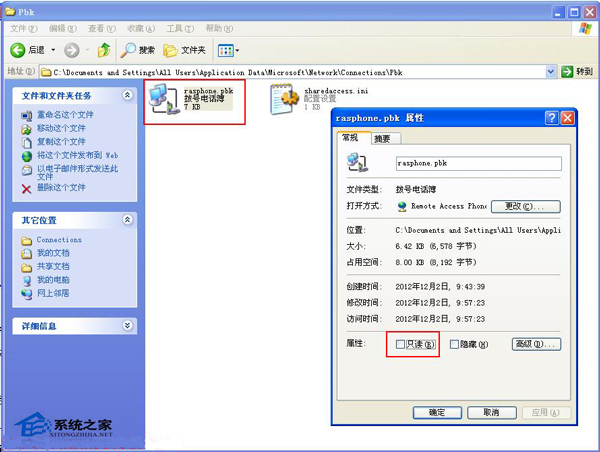The height and width of the screenshot is (452, 600).
Task: Toggle the Folders (文件夹) toolbar button
Action: [184, 50]
